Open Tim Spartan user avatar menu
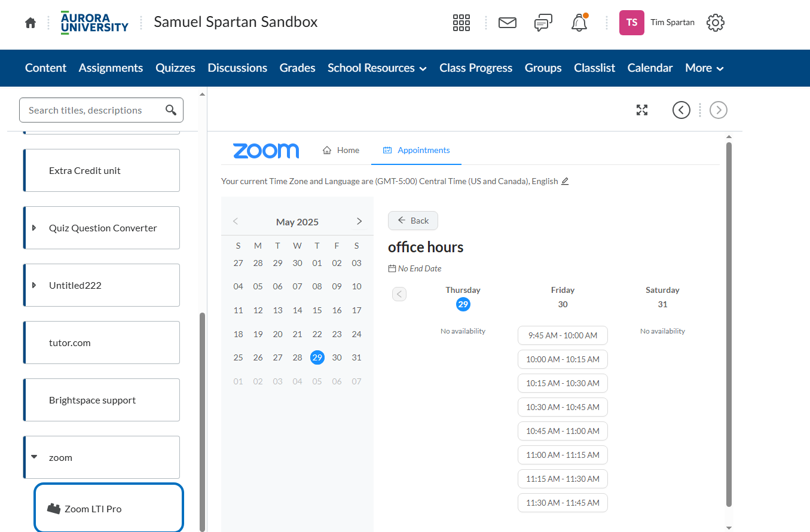The width and height of the screenshot is (810, 532). [632, 23]
